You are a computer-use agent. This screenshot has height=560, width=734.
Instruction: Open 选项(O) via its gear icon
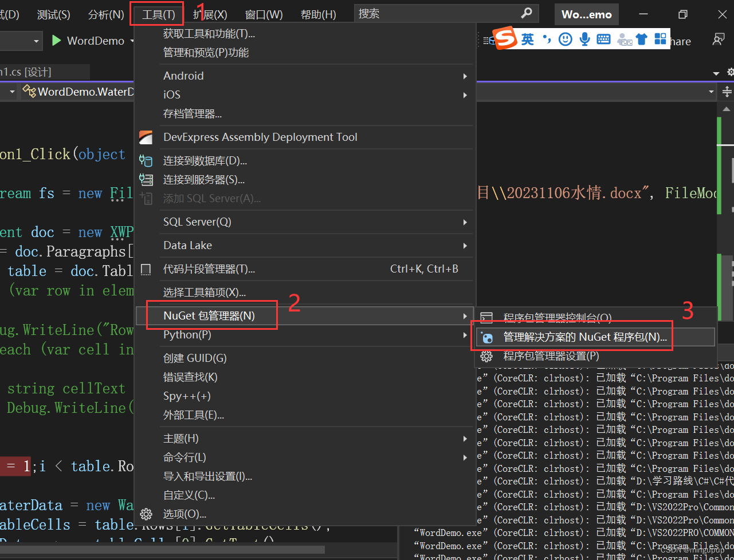[146, 514]
